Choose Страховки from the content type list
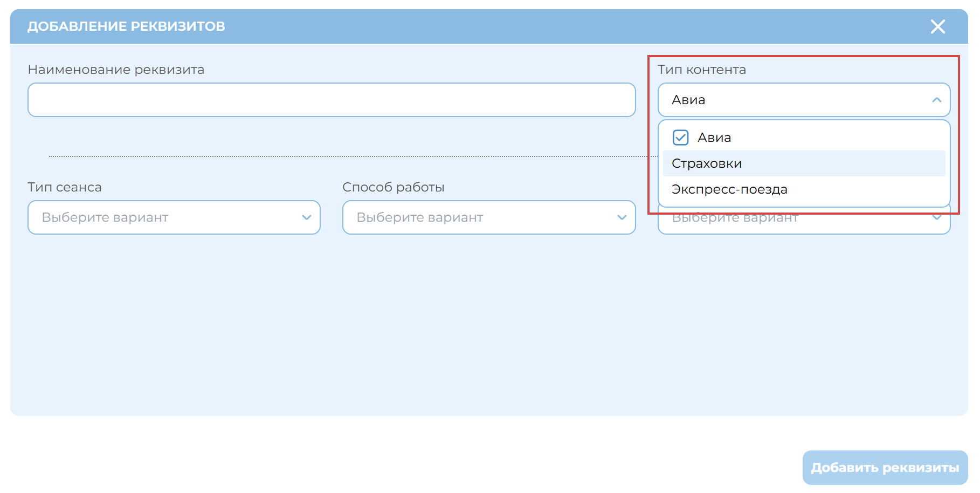Screen dimensions: 980x493 (707, 163)
